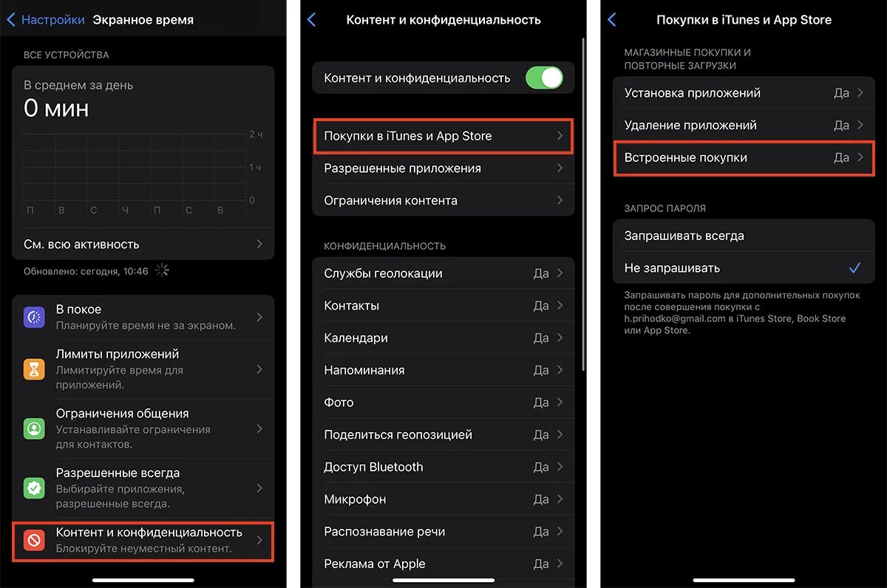
Task: Open Покупки в iTunes и App Store
Action: pyautogui.click(x=443, y=136)
